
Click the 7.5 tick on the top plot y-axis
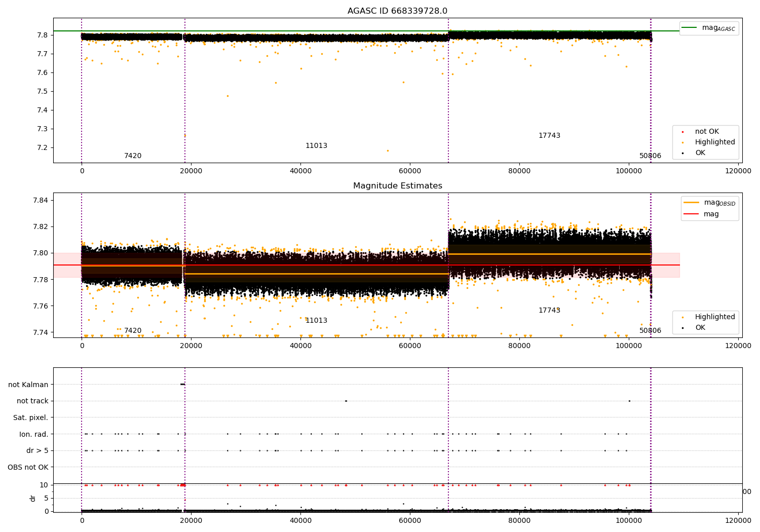[42, 92]
